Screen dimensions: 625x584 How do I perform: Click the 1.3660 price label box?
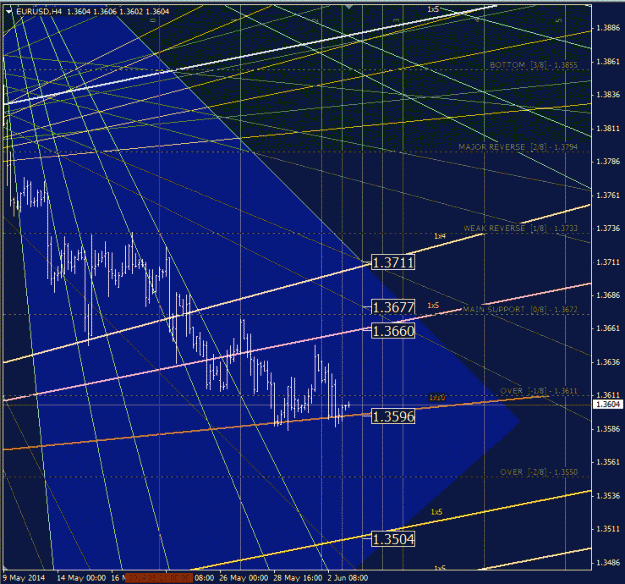click(393, 331)
